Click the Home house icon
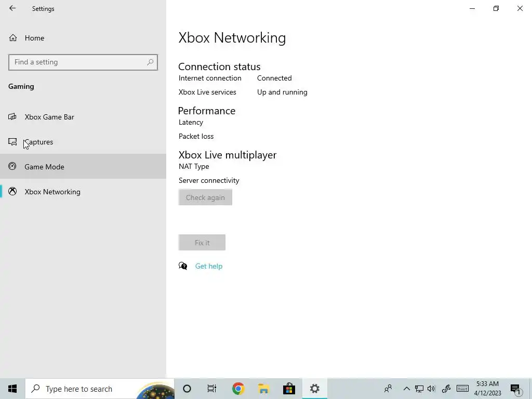Image resolution: width=532 pixels, height=399 pixels. coord(13,37)
